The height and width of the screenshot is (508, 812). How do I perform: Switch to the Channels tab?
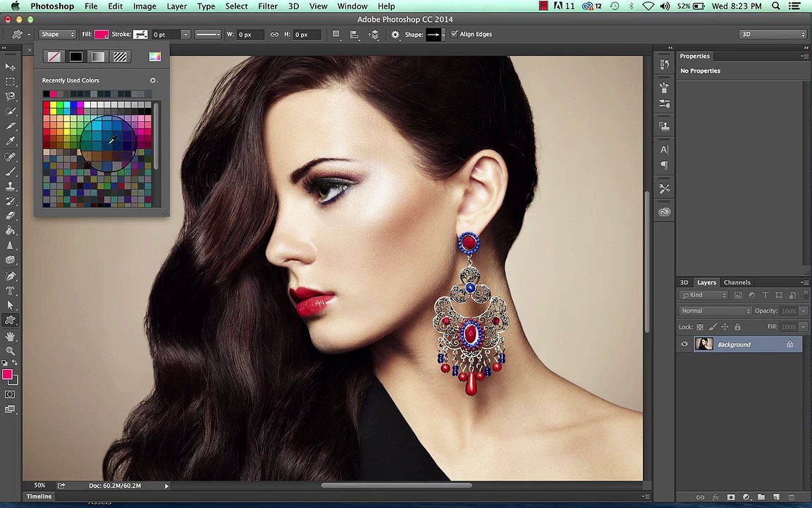[x=737, y=282]
